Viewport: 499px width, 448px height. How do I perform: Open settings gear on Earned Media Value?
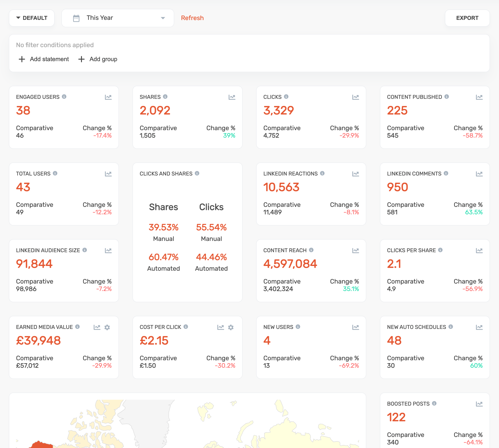pyautogui.click(x=107, y=327)
